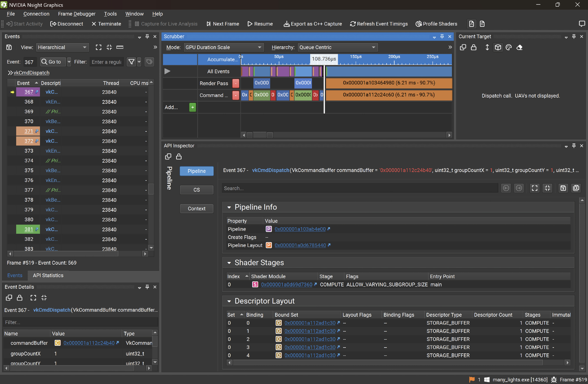Click the API Inspector Search field
The image size is (588, 384).
[360, 188]
